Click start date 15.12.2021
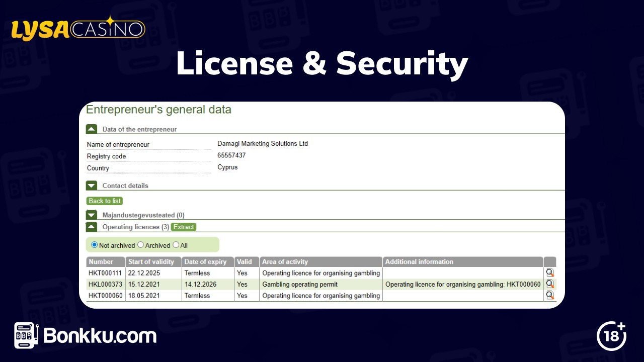Viewport: 644px width, 362px height. [x=144, y=284]
